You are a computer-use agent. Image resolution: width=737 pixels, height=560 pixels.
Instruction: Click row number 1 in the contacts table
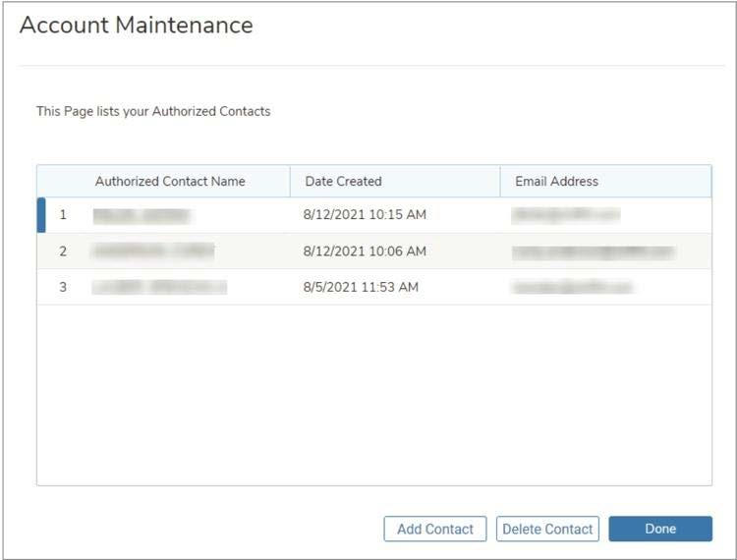[63, 214]
